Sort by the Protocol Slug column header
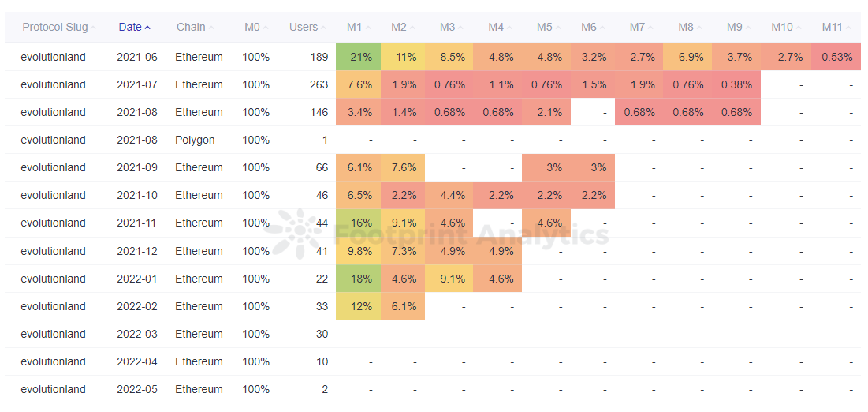The image size is (868, 412). click(58, 27)
